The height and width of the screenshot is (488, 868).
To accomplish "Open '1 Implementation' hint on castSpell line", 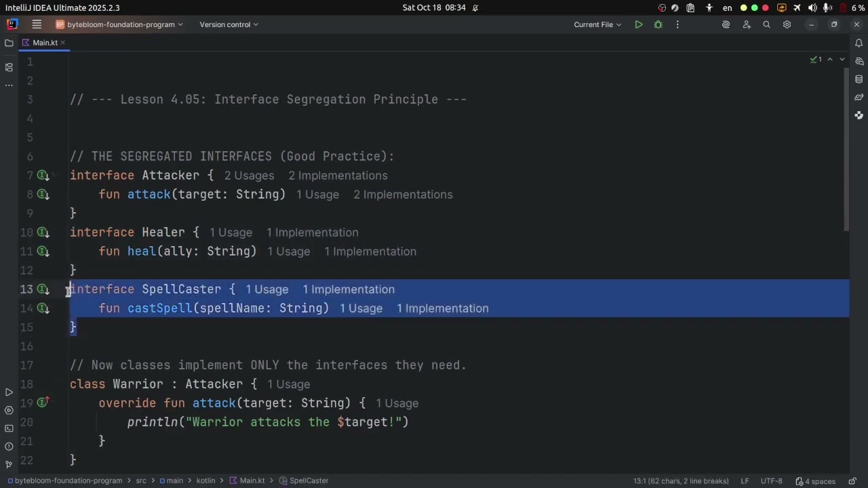I will 442,308.
